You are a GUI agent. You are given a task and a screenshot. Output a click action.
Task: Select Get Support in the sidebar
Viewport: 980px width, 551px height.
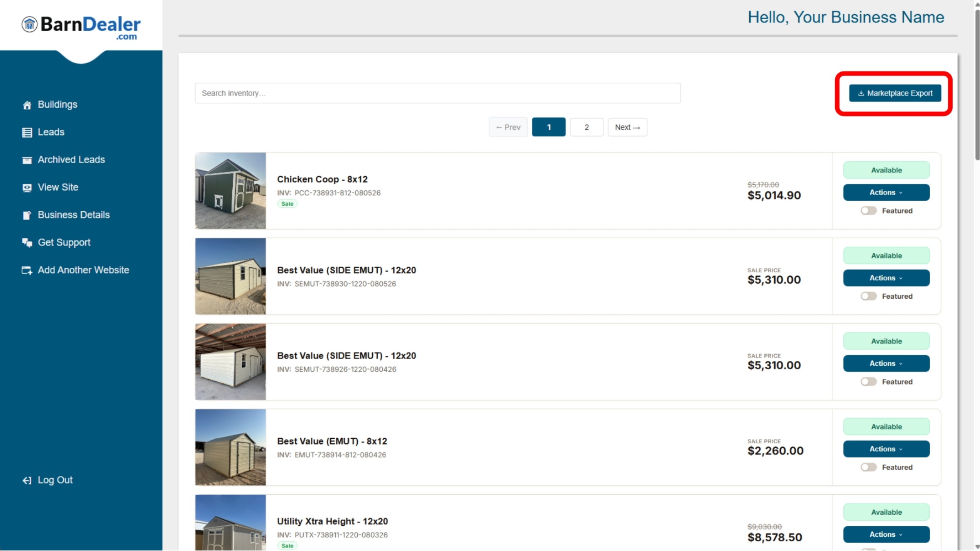(64, 242)
